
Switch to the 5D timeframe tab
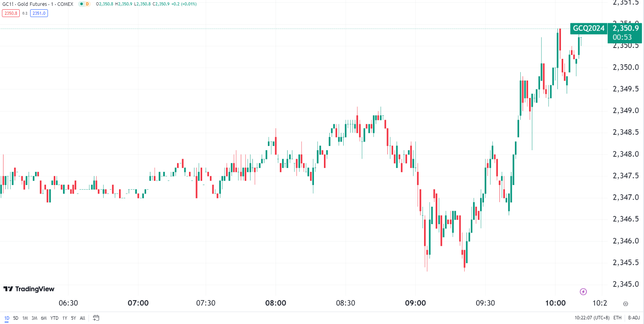pos(15,318)
